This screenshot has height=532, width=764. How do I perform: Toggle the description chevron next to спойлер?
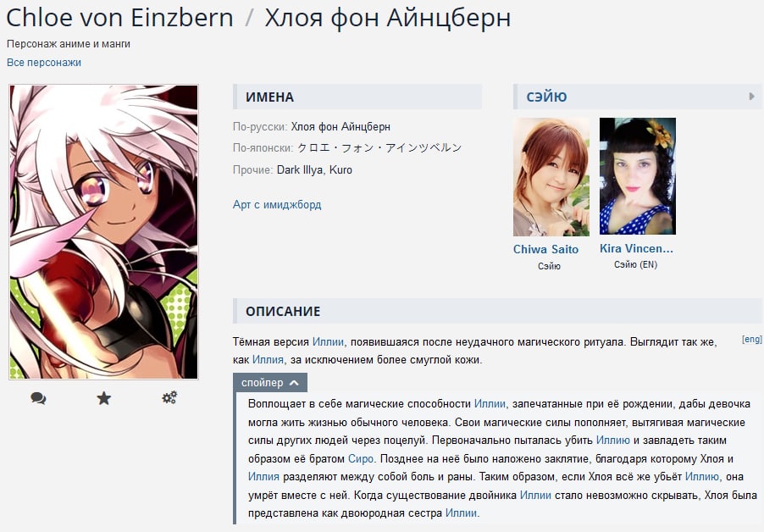pyautogui.click(x=294, y=383)
